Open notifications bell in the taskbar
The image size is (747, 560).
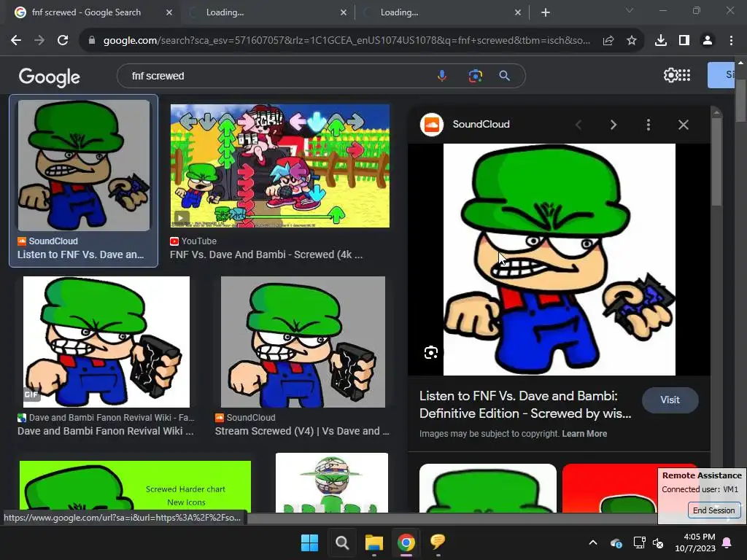727,542
